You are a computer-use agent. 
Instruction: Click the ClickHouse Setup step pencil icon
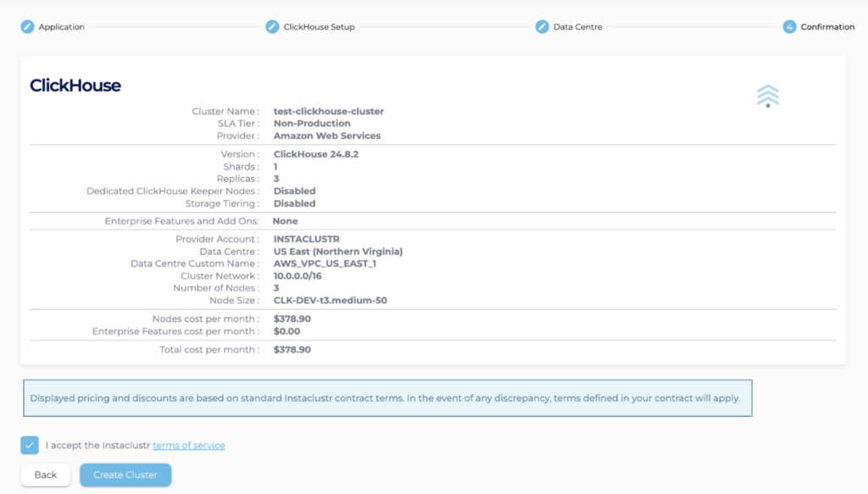point(272,27)
